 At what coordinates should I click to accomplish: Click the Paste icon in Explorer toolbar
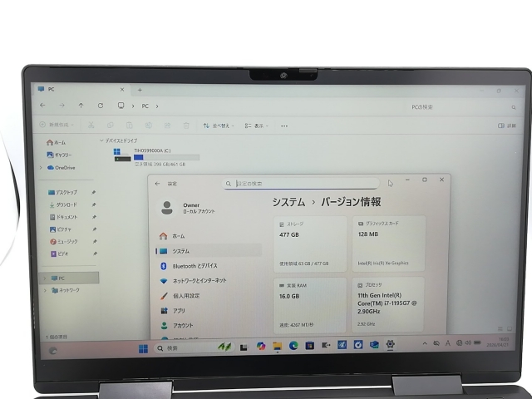[130, 126]
